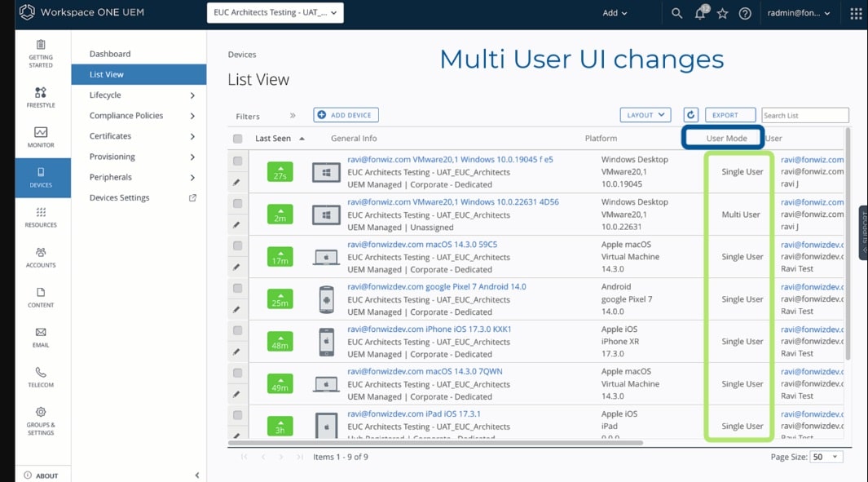Select the iPhone iOS 17.3.0 checkbox
Viewport: 868px width, 482px height.
[x=237, y=330]
